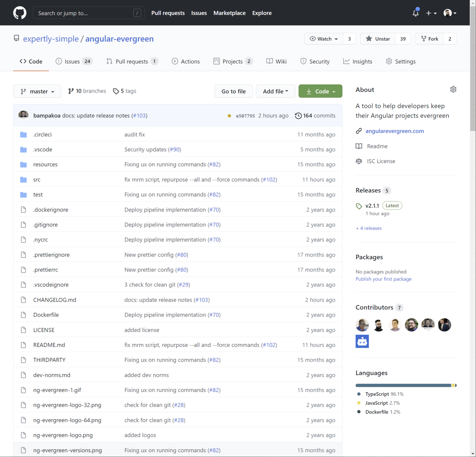Click the tags icon next to 5 tags
Screen dimensions: 476x457
click(x=116, y=91)
